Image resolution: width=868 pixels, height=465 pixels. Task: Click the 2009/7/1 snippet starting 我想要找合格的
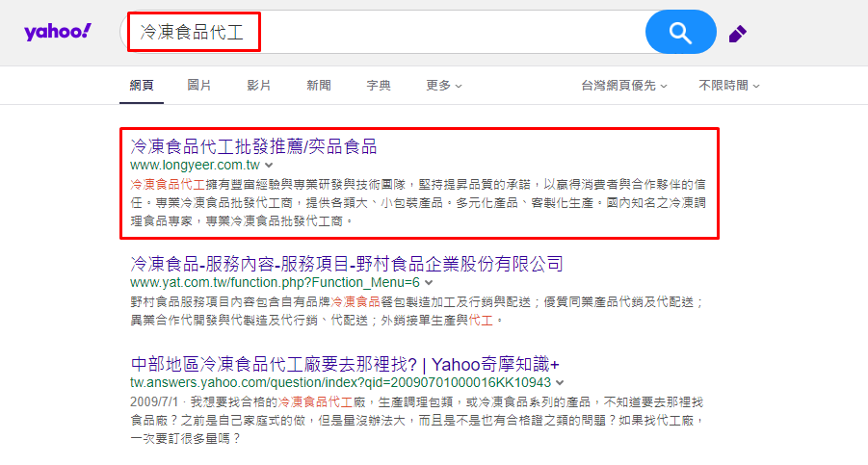click(417, 420)
